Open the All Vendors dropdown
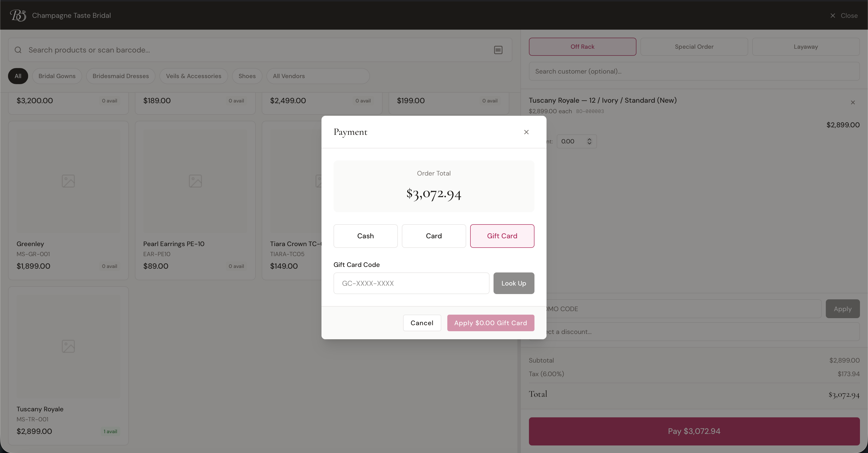This screenshot has width=868, height=453. (x=318, y=76)
